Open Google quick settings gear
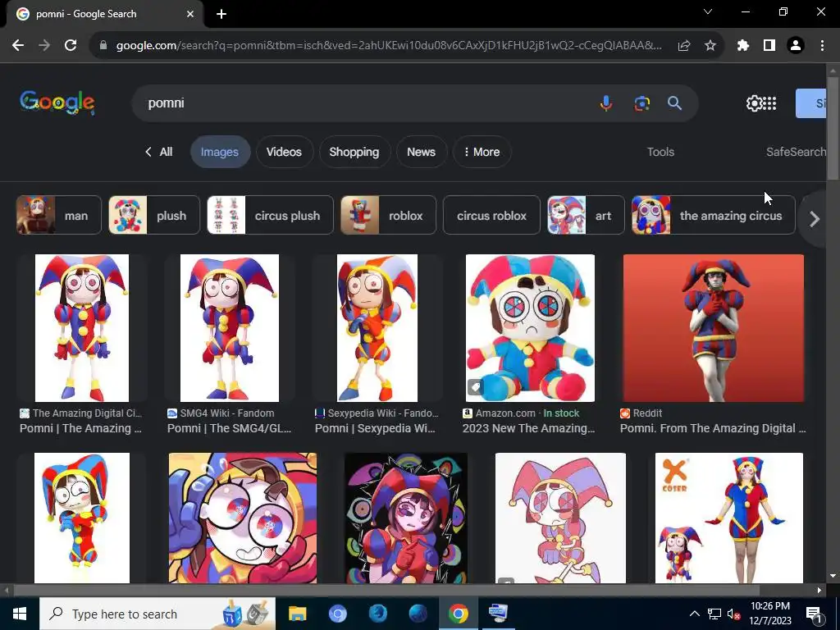 (x=754, y=103)
